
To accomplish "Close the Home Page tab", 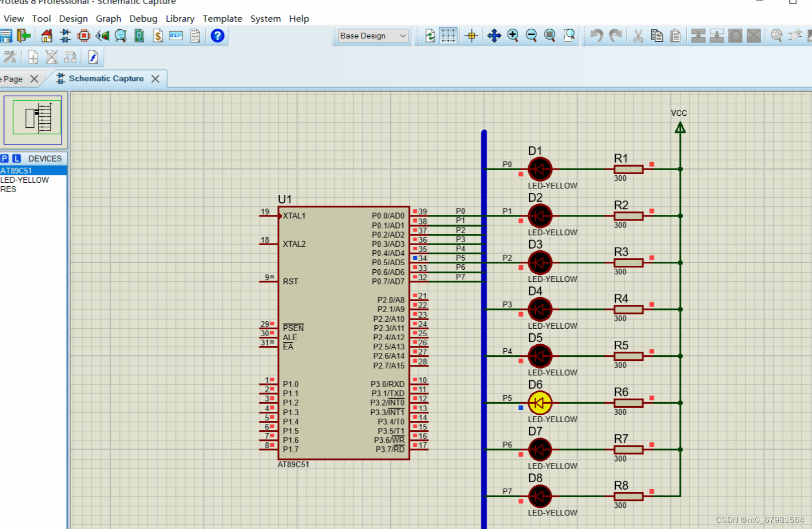I will pos(34,79).
